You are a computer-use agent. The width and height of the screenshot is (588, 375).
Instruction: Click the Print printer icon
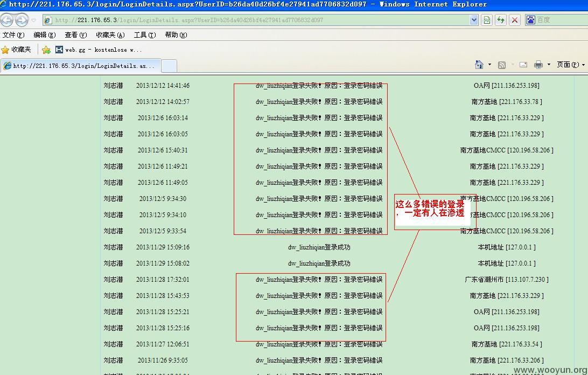pyautogui.click(x=538, y=65)
